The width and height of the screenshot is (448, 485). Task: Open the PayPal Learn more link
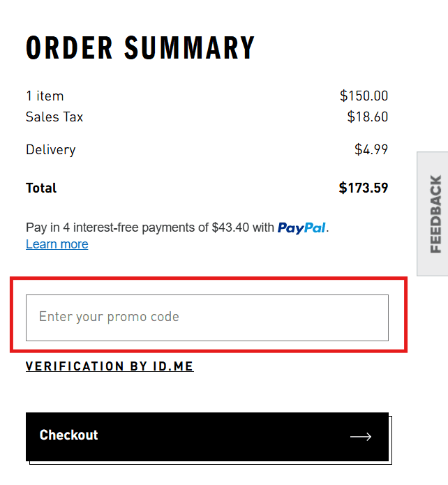(57, 244)
